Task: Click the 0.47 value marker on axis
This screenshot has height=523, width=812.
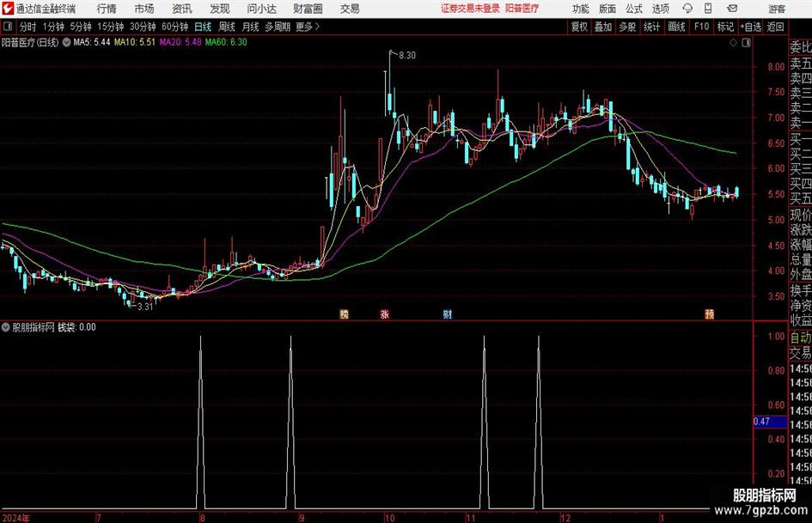Action: pos(770,422)
